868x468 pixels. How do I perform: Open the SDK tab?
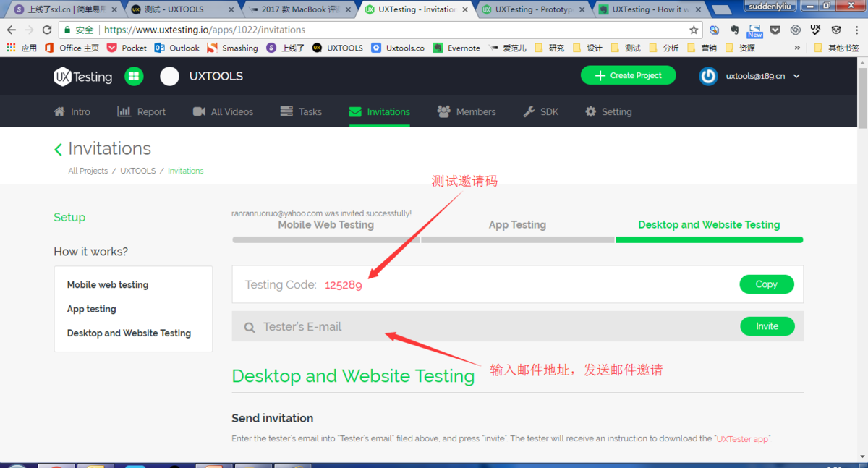click(x=541, y=111)
